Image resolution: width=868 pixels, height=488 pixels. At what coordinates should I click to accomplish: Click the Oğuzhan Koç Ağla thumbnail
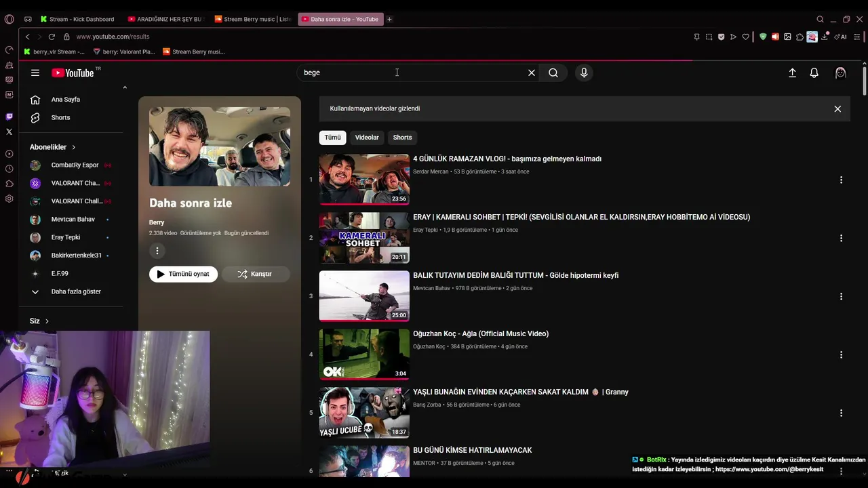(364, 354)
